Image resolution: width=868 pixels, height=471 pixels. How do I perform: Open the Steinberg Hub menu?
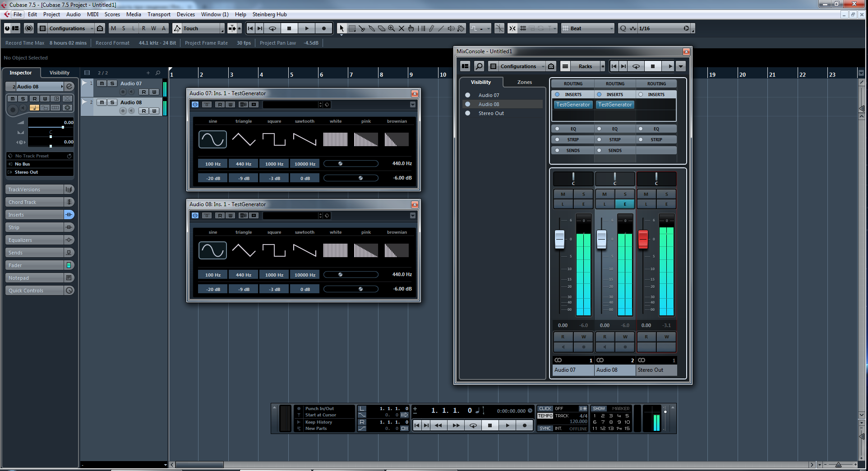click(x=269, y=14)
